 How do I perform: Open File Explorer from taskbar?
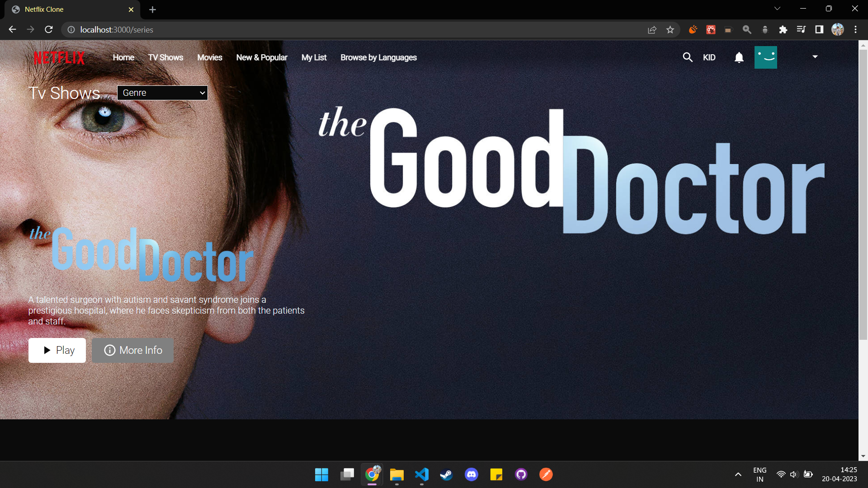click(x=396, y=474)
